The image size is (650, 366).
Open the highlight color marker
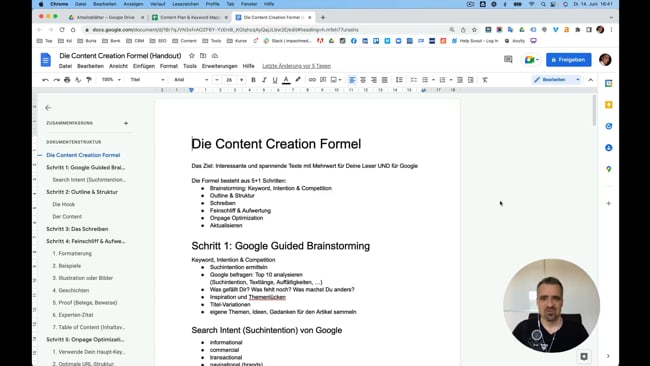tap(298, 80)
